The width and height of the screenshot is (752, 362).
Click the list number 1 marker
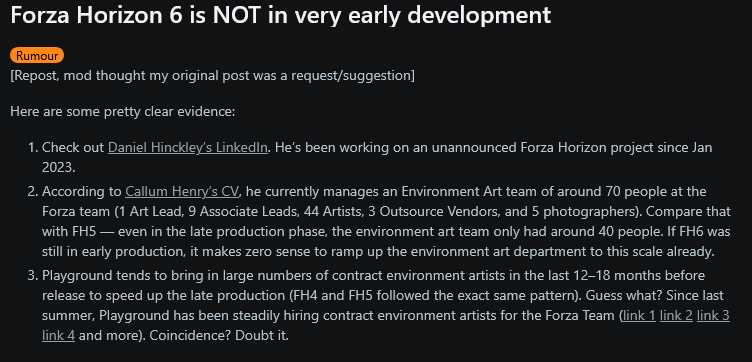[x=33, y=148]
